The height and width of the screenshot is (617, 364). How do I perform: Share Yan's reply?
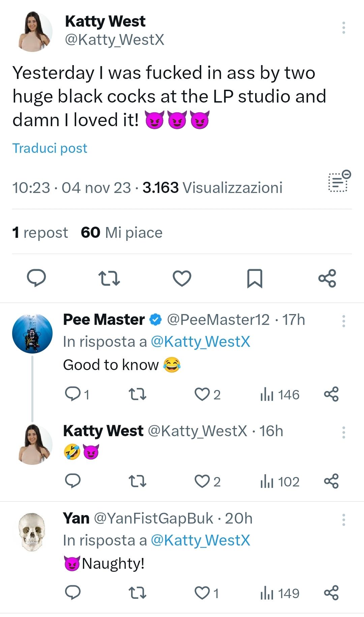tap(331, 593)
